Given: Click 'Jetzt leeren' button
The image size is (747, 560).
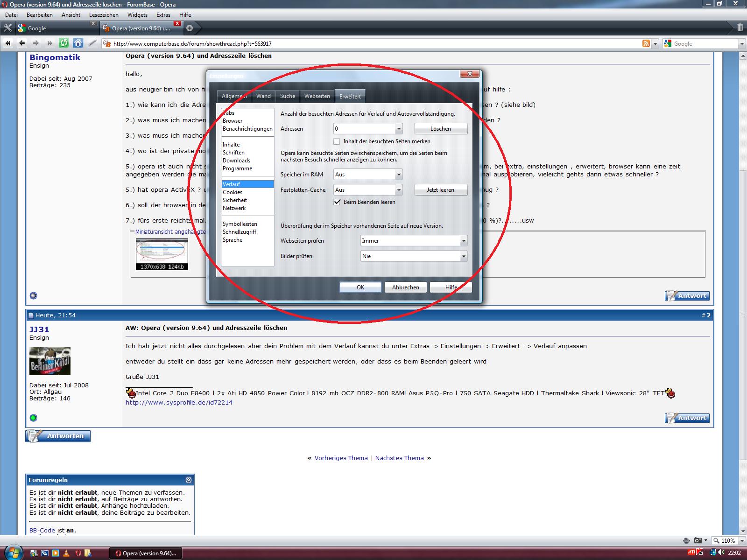Looking at the screenshot, I should coord(440,190).
